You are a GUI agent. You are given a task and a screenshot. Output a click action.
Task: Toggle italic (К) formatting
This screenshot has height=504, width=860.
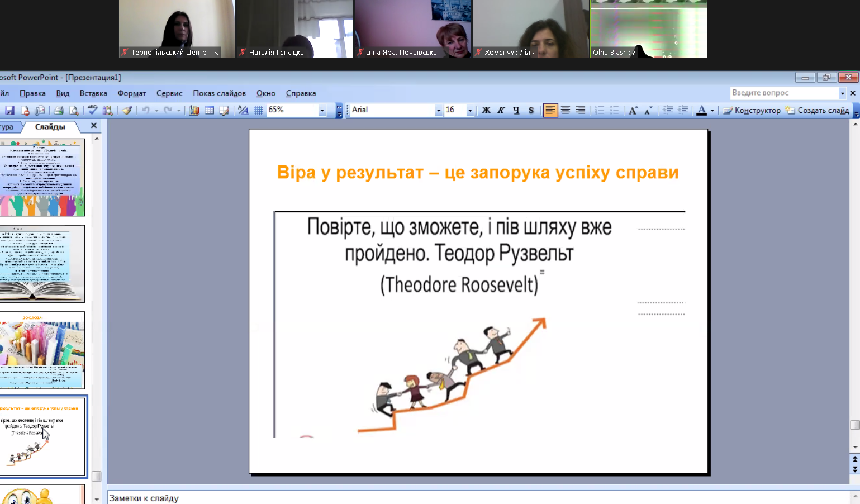click(x=501, y=110)
